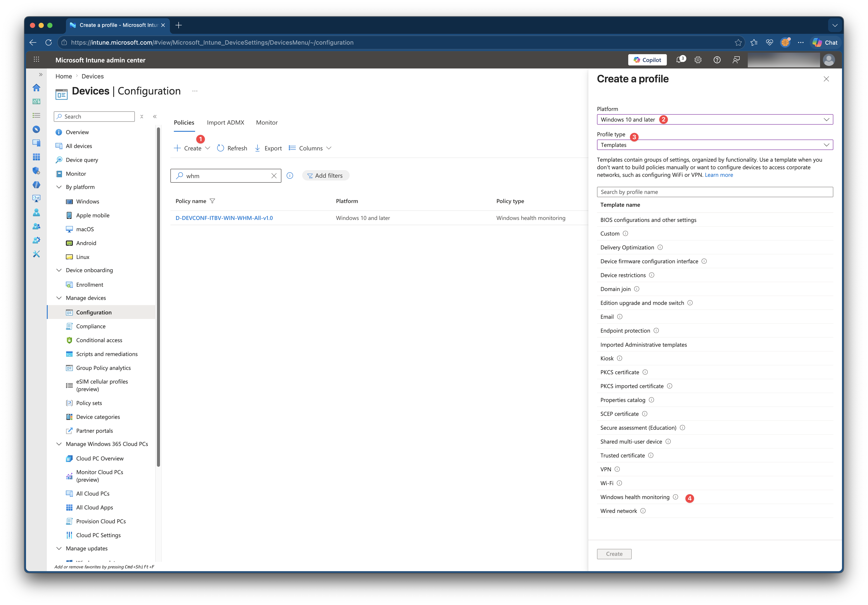Collapse the Device onboarding section
The height and width of the screenshot is (605, 868).
click(x=59, y=270)
